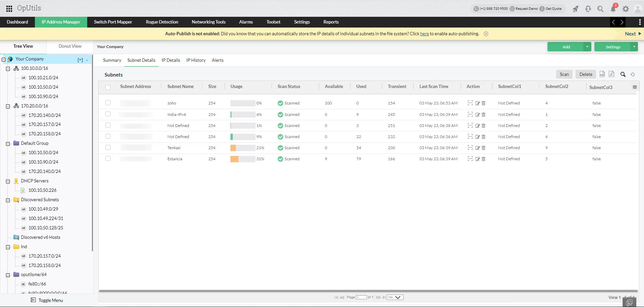Open notifications with the bell icon
Screen dimensions: 644x307
613,9
